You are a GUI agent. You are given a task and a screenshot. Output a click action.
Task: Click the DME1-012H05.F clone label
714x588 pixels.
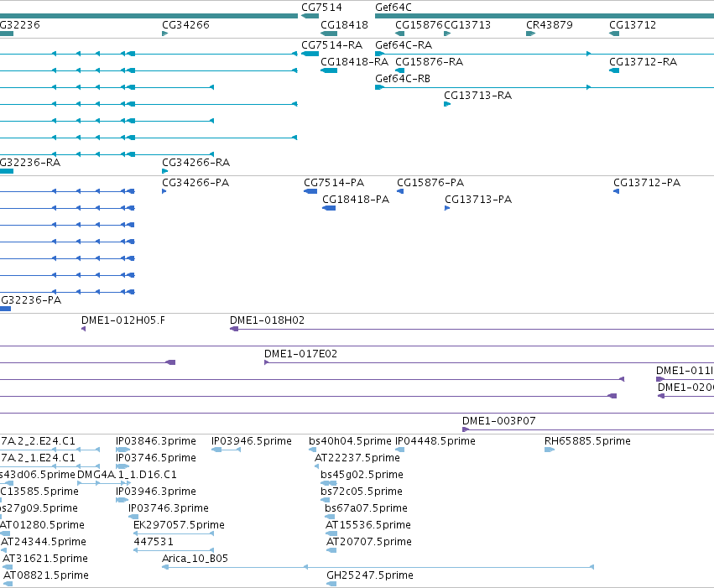pos(123,320)
